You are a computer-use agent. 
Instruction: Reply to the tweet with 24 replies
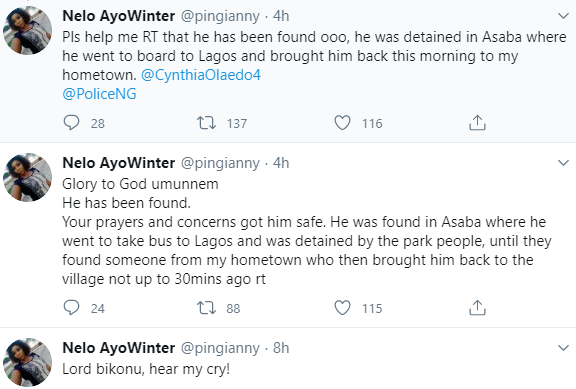71,308
